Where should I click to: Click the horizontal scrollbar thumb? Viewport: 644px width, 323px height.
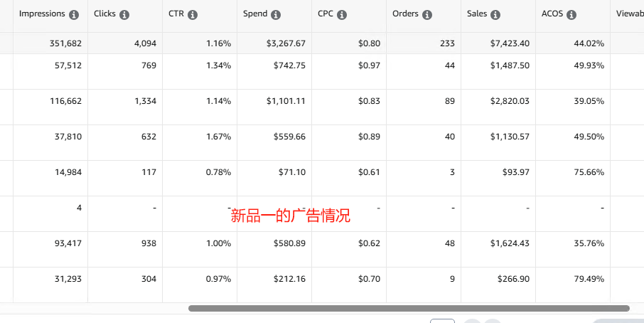coord(409,308)
